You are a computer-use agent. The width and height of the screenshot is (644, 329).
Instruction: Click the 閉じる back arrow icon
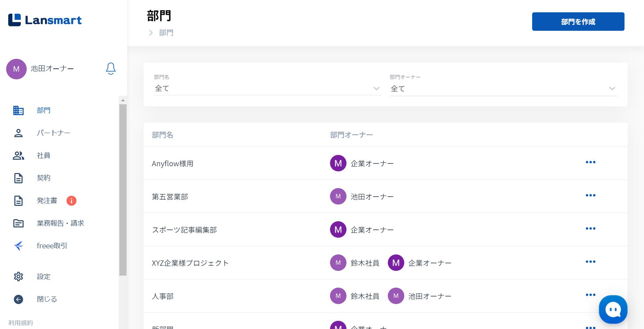click(18, 299)
